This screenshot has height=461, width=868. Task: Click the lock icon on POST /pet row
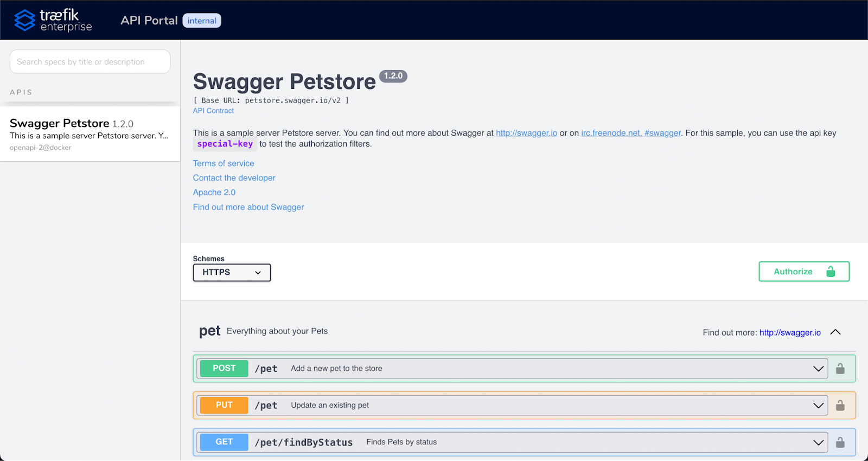(840, 369)
